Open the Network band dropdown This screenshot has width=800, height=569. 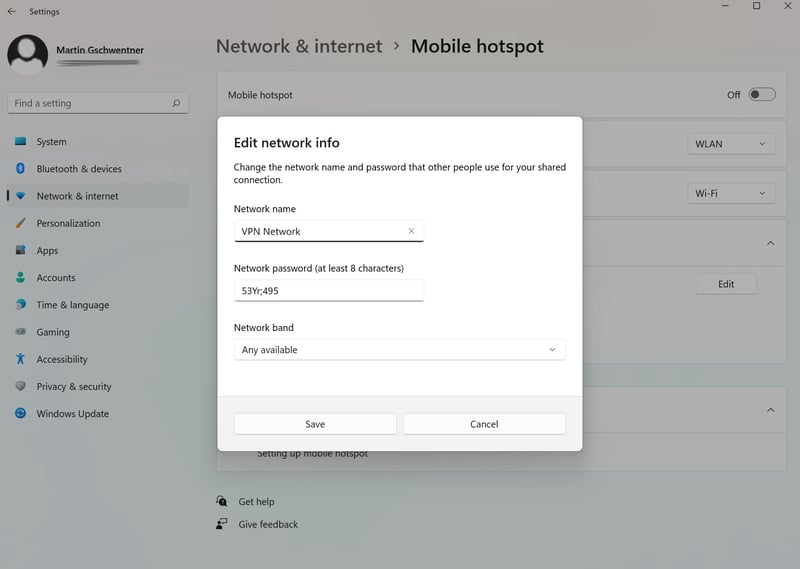coord(399,350)
